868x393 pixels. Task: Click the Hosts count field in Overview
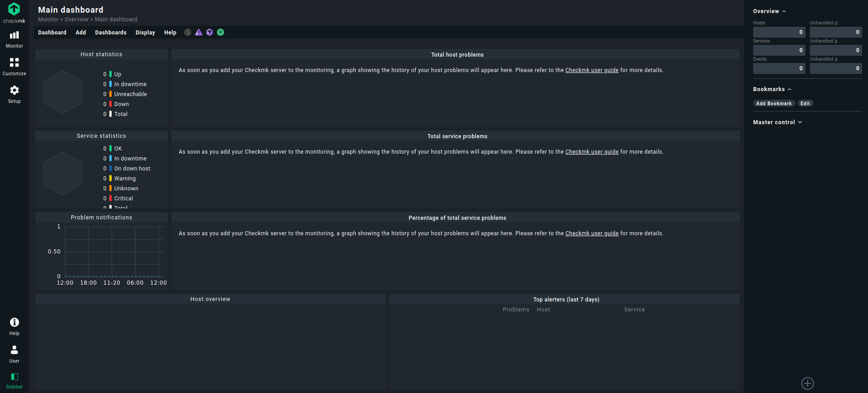(x=779, y=32)
